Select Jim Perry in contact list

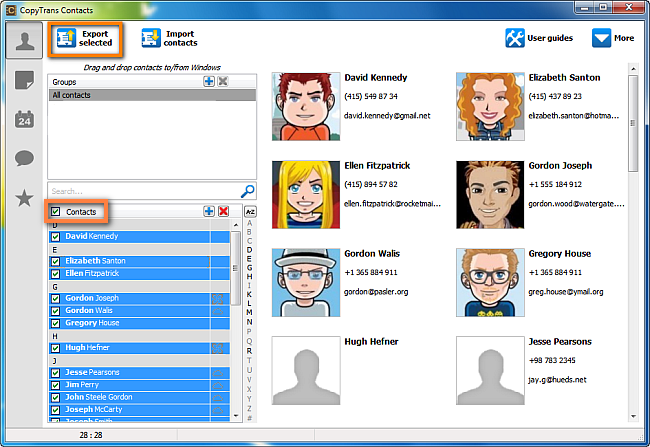[139, 385]
